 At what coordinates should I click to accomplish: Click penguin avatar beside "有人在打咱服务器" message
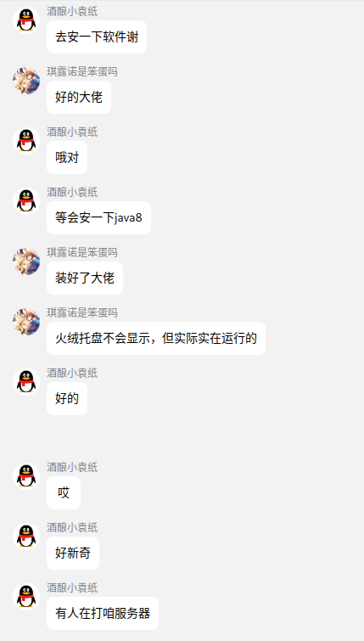26,597
